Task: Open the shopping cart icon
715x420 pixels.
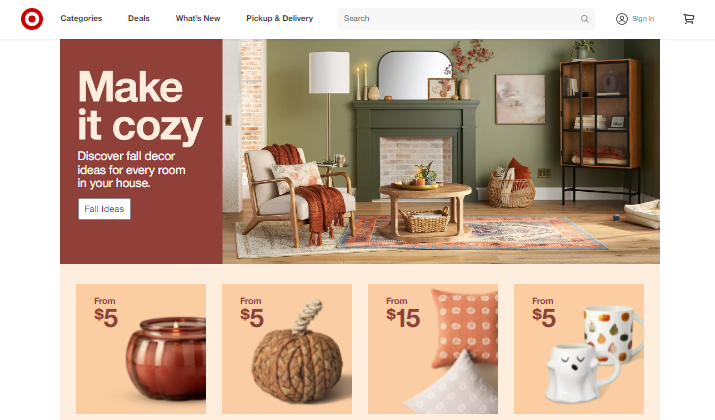Action: pyautogui.click(x=689, y=19)
